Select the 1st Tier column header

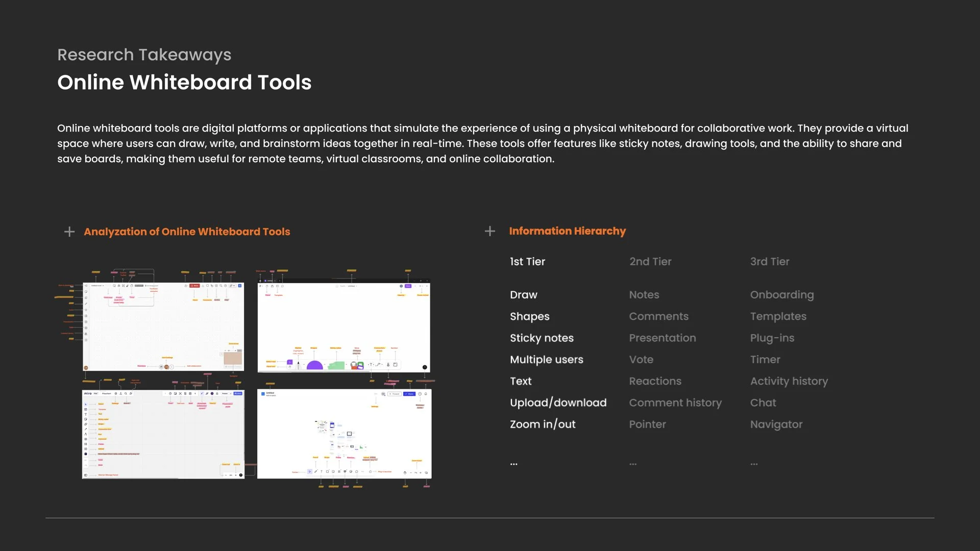(527, 262)
